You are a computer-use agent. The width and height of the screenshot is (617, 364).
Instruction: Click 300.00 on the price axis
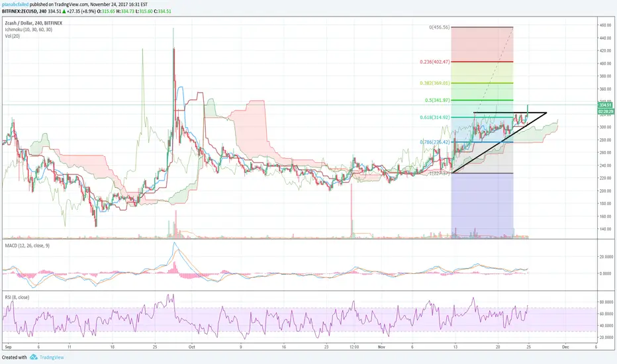[605, 127]
